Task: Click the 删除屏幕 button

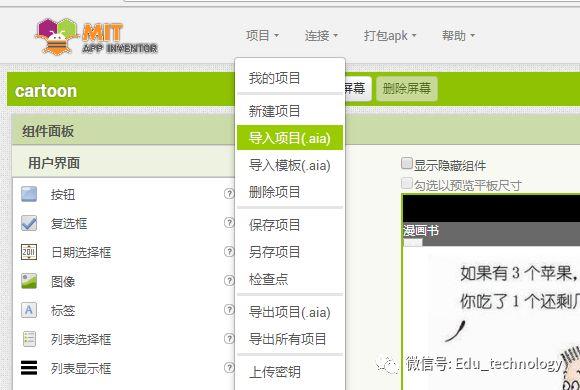Action: (x=407, y=88)
